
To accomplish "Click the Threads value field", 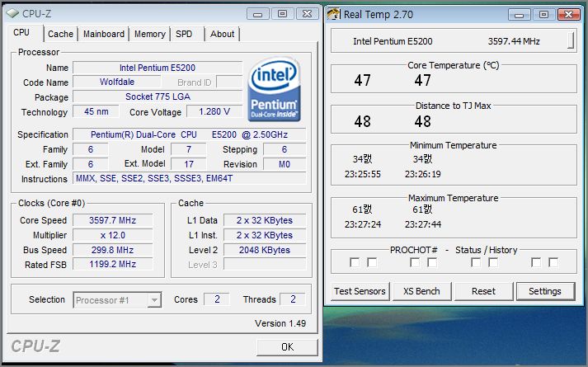I will pyautogui.click(x=293, y=299).
